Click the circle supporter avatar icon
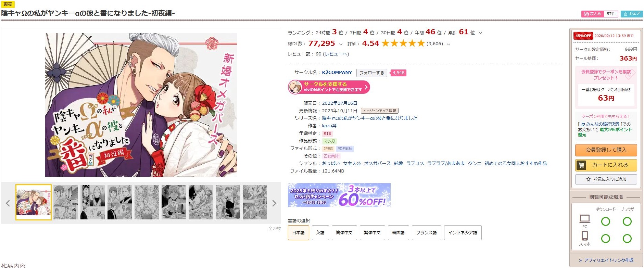 pyautogui.click(x=295, y=87)
